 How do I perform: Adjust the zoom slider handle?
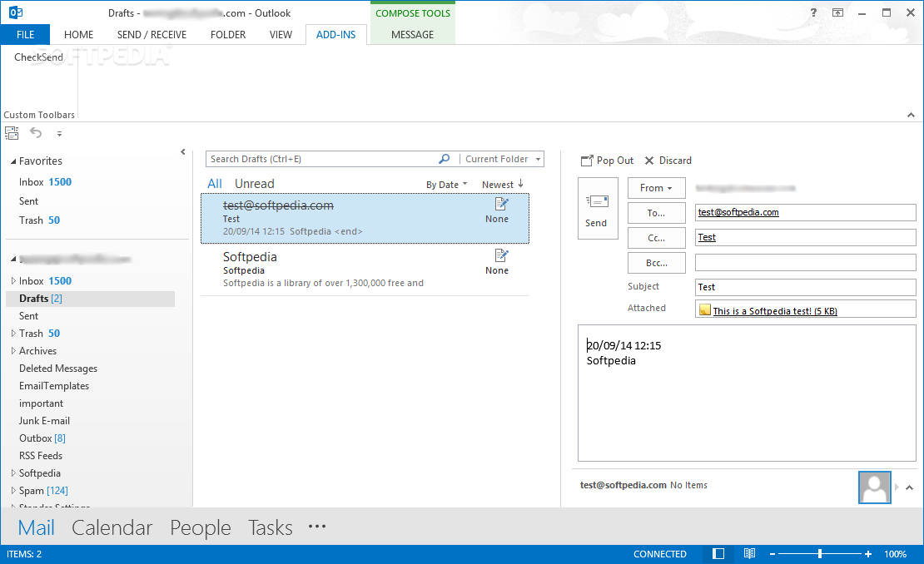coord(820,554)
